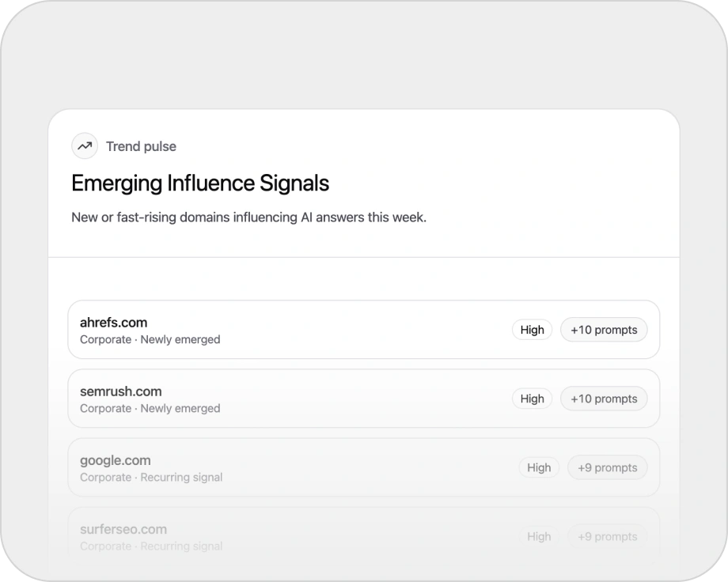Click the High badge for semrush.com
The height and width of the screenshot is (582, 728).
click(532, 399)
